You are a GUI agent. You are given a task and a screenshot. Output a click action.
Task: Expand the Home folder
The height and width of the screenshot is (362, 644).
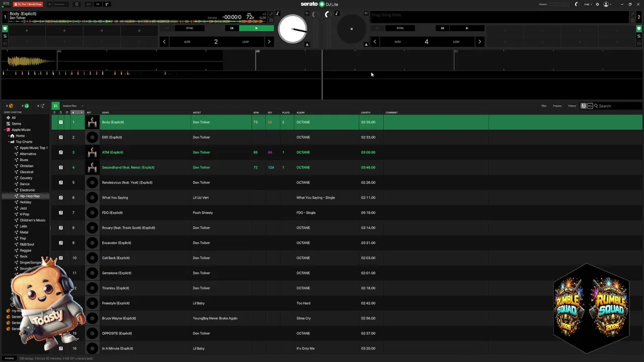pos(9,136)
